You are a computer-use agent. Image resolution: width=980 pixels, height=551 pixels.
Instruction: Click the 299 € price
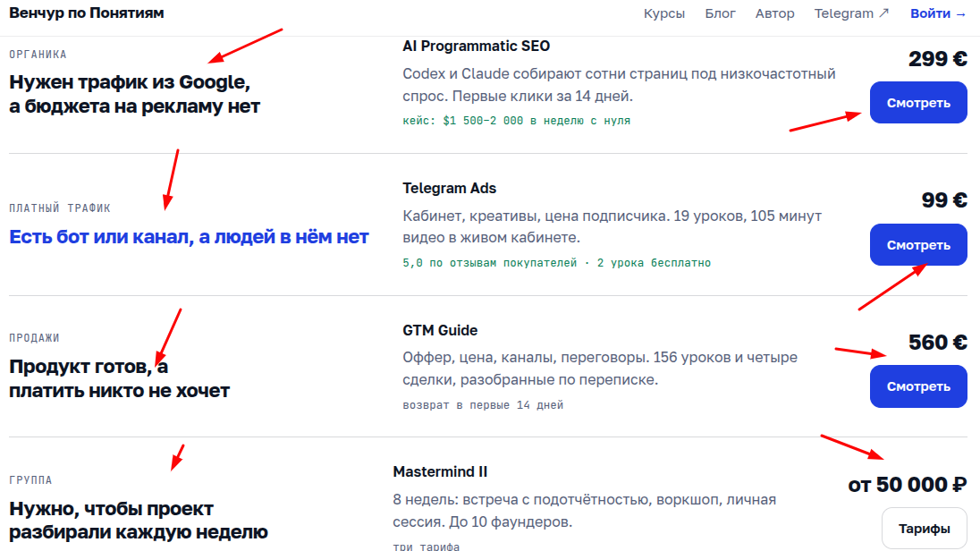tap(937, 59)
